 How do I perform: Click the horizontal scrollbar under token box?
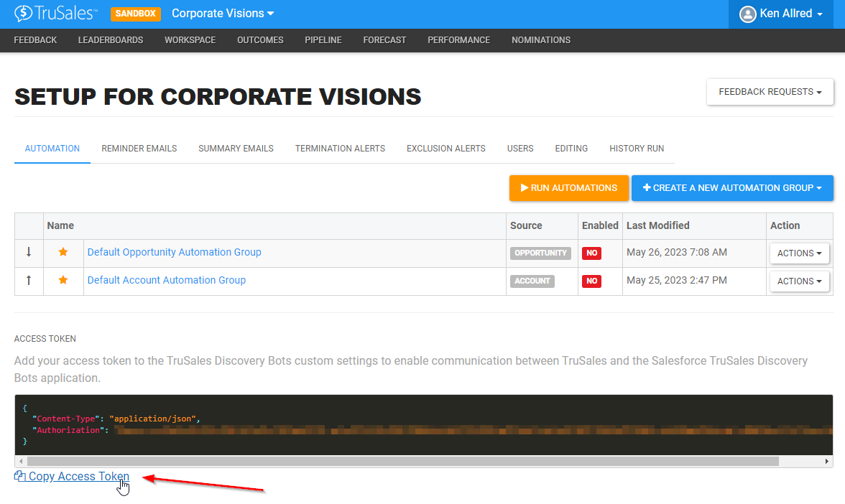coord(402,462)
